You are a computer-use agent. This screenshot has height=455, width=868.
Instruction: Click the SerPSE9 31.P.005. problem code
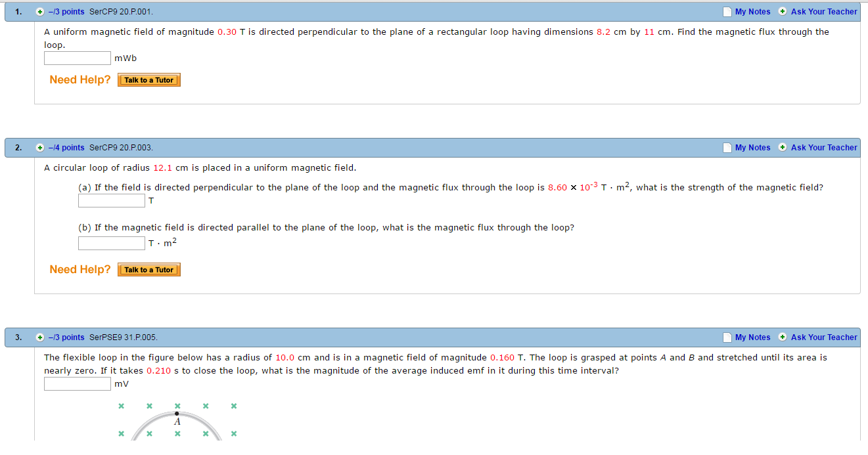coord(124,337)
